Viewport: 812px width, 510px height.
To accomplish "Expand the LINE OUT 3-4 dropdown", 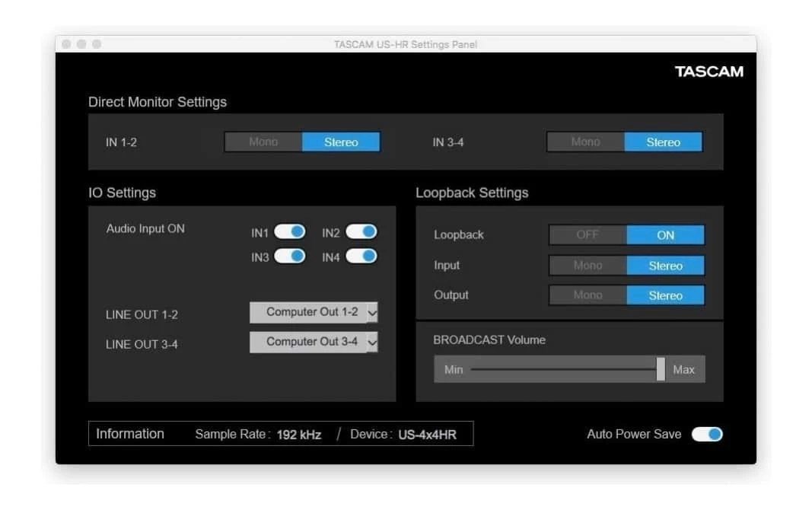I will pyautogui.click(x=314, y=343).
